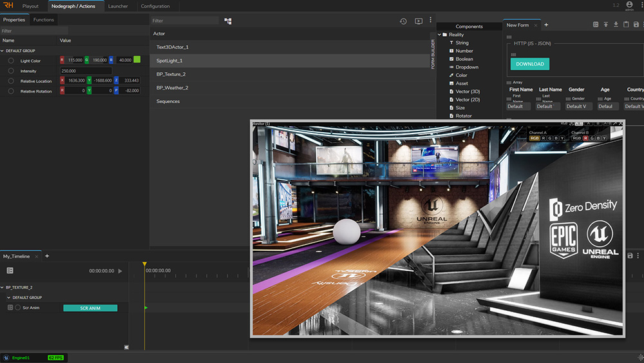Click the upload icon in the New Form toolbar
The height and width of the screenshot is (363, 644).
coord(606,25)
